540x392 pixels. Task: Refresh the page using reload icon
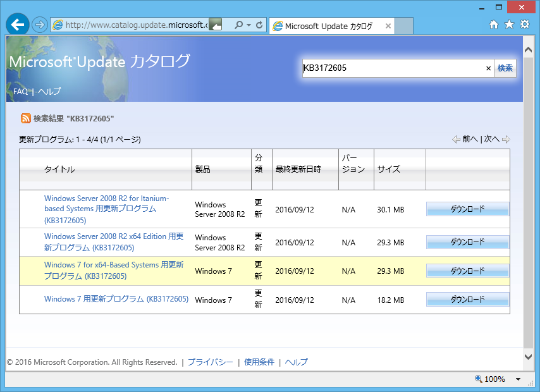coord(259,25)
